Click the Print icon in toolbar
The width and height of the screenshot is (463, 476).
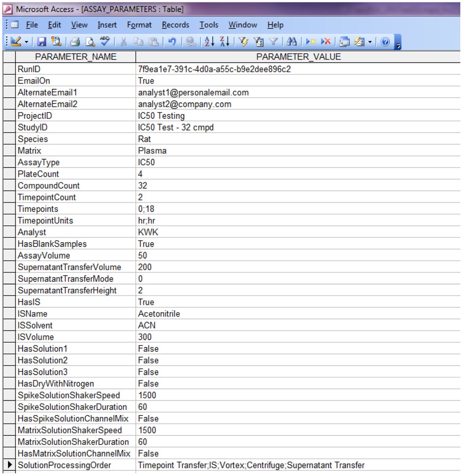pos(75,42)
